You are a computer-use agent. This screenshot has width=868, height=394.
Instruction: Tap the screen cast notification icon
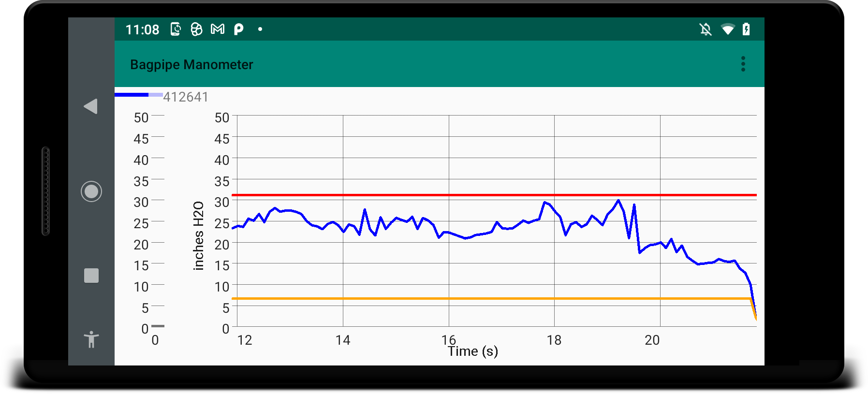tap(176, 29)
